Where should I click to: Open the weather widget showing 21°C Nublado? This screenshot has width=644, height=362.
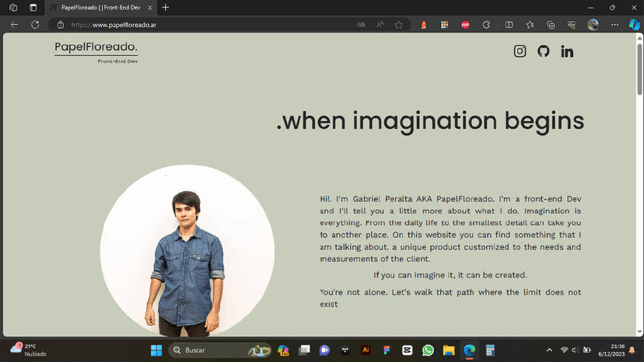[x=29, y=350]
